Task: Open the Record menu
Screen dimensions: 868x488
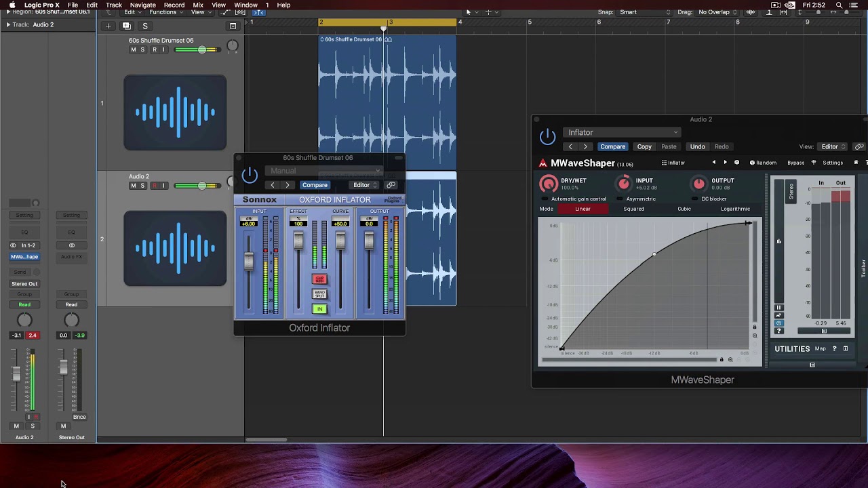Action: [174, 5]
